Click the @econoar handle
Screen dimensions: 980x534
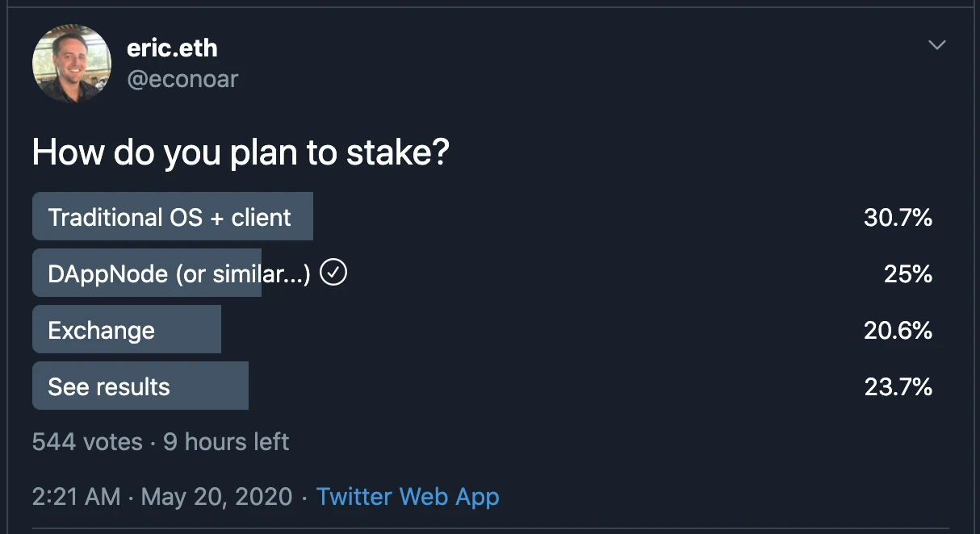(x=182, y=79)
